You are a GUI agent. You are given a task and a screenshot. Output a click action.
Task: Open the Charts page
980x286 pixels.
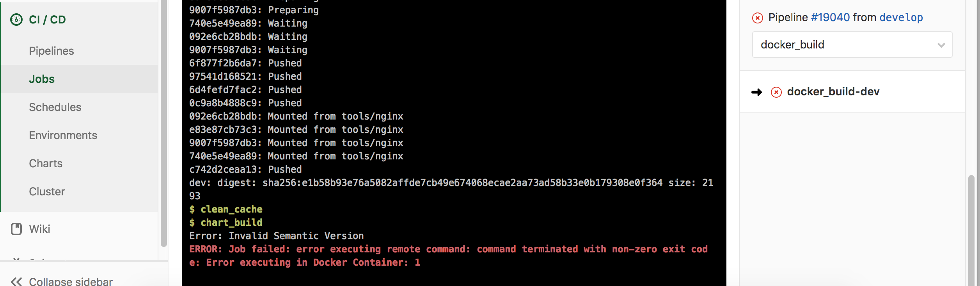point(46,163)
